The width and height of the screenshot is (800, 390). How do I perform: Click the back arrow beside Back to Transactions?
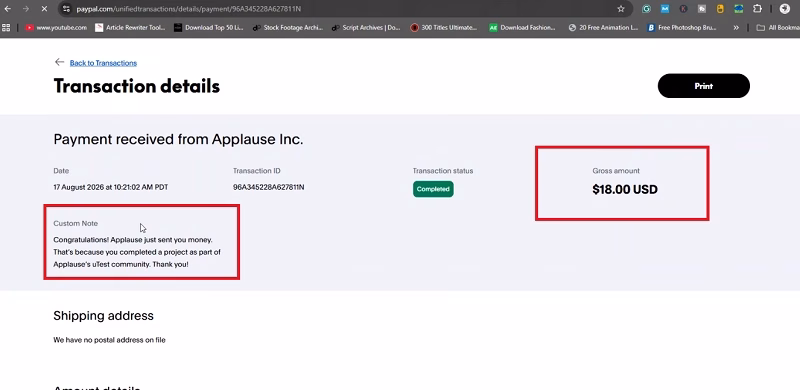pos(59,62)
